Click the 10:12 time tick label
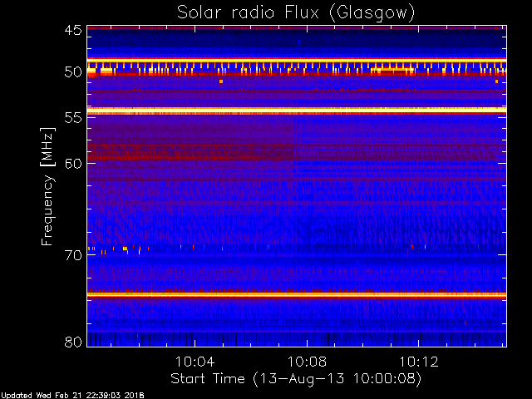532x399 pixels. pos(419,362)
